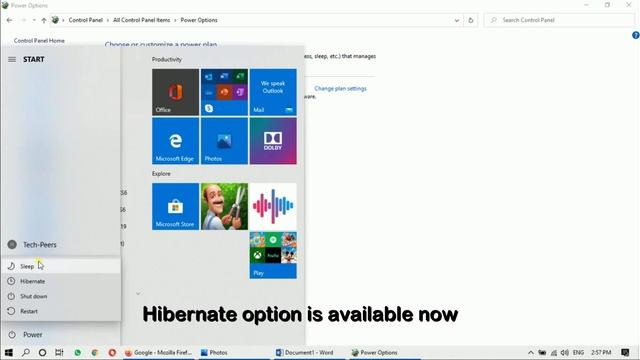Click Search Control Panel field

[559, 20]
